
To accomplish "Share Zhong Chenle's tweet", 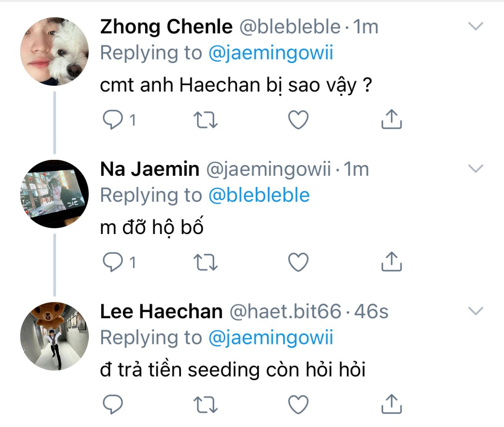I will pyautogui.click(x=392, y=119).
